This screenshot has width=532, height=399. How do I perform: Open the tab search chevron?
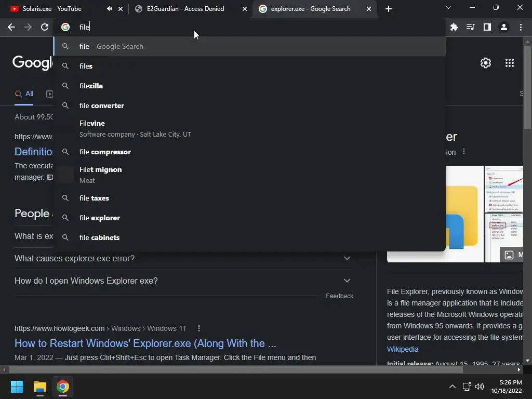tap(448, 7)
